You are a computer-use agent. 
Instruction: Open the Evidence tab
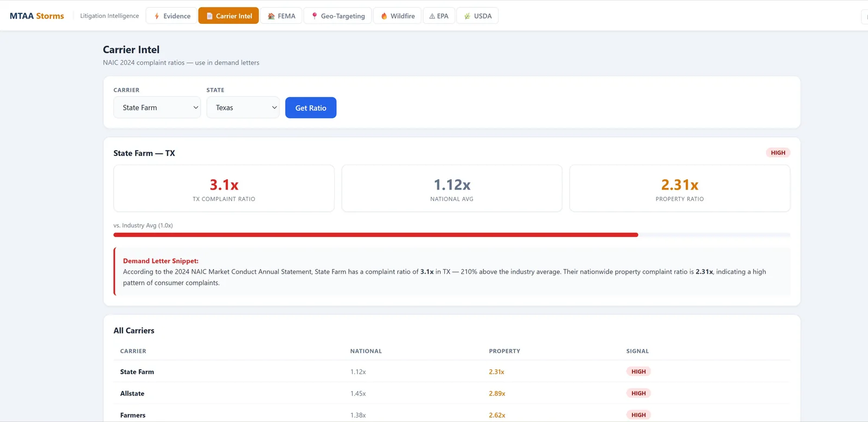[x=173, y=16]
